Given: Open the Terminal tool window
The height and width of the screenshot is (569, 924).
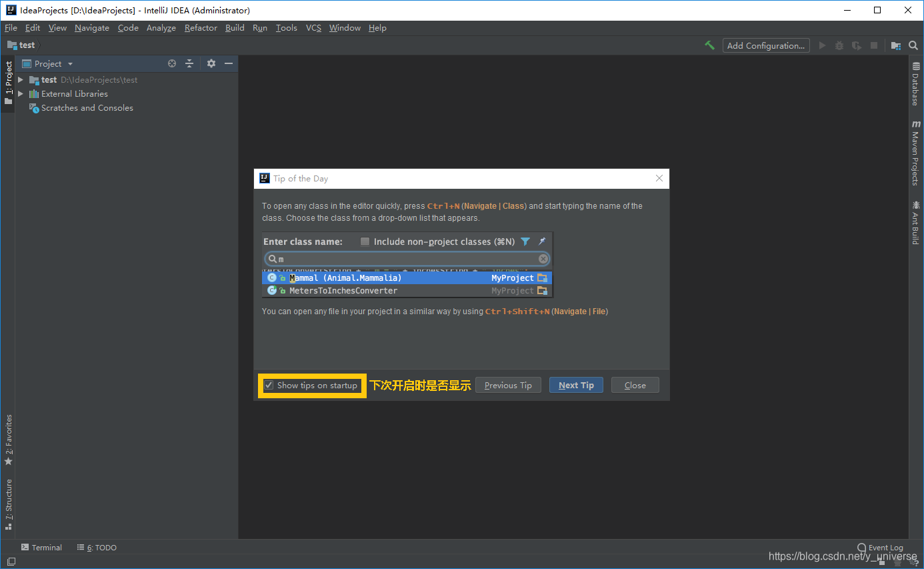Looking at the screenshot, I should [x=41, y=548].
